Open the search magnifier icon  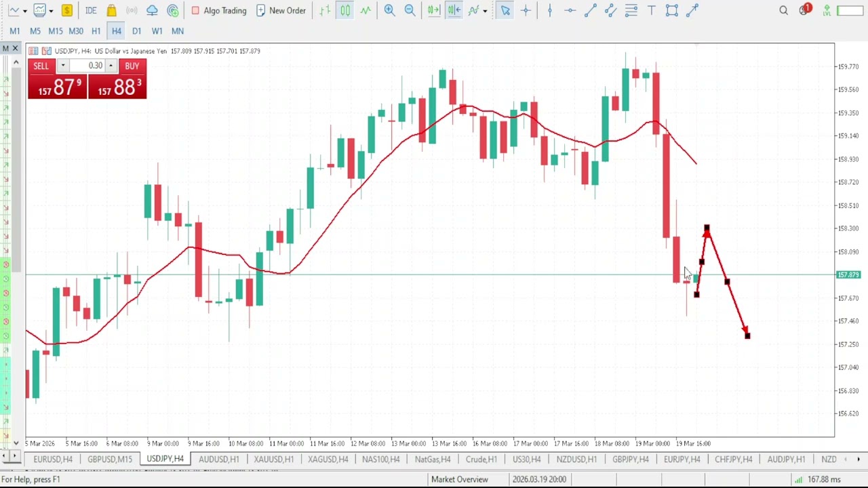pos(783,10)
